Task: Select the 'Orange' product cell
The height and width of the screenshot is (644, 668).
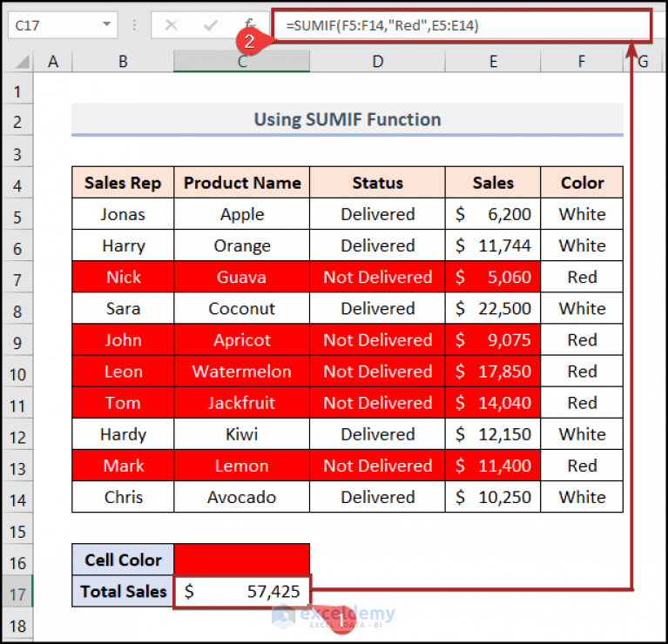Action: (x=241, y=245)
